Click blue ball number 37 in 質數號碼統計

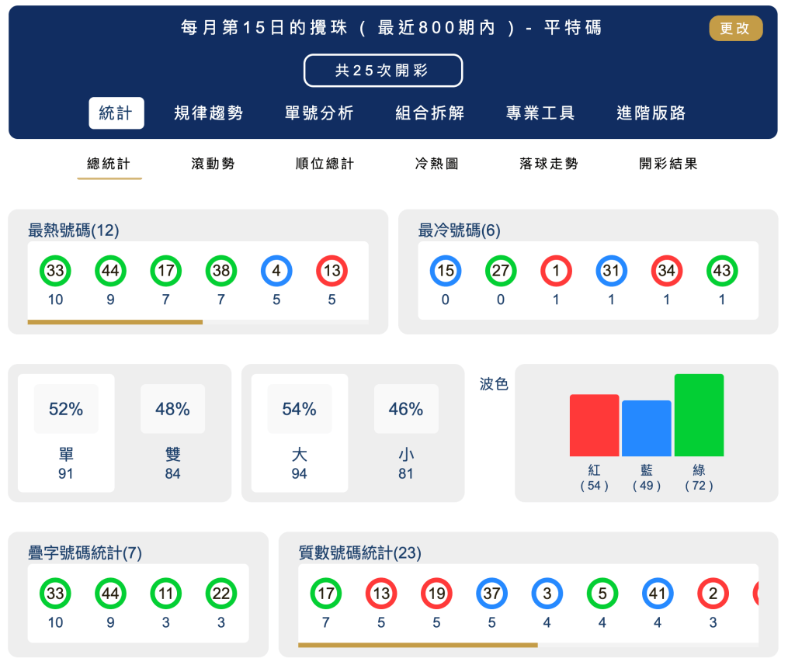tap(491, 594)
